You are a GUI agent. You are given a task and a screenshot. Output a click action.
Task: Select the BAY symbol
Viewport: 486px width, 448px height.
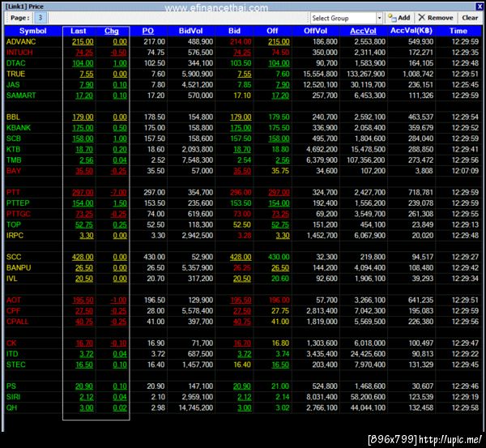(14, 171)
